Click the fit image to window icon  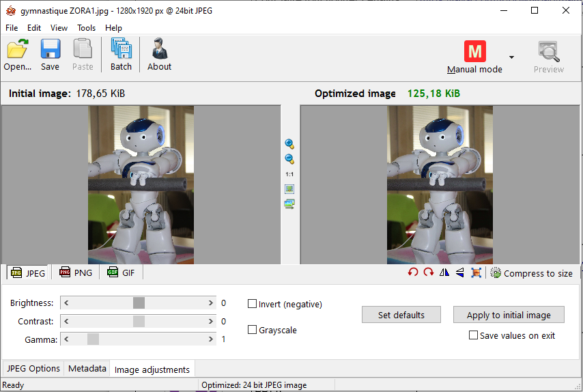tap(289, 189)
